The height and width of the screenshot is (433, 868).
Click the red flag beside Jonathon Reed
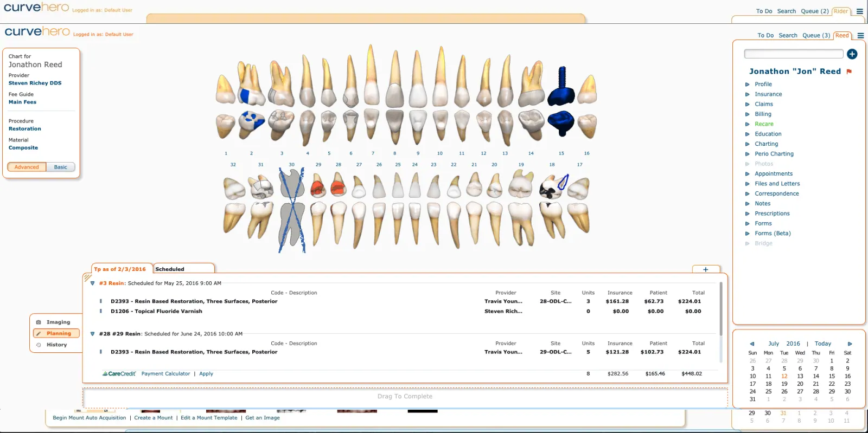pos(849,72)
